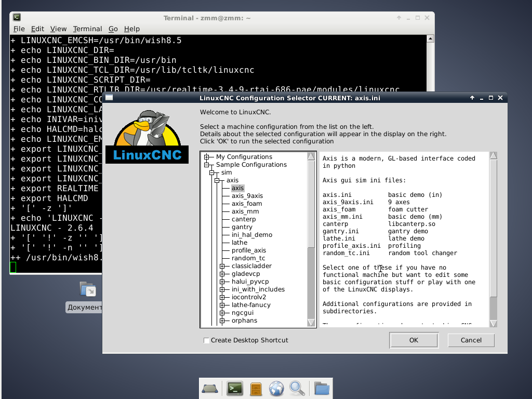Select the axis_foam configuration
Screen dimensions: 532x399
(x=247, y=204)
